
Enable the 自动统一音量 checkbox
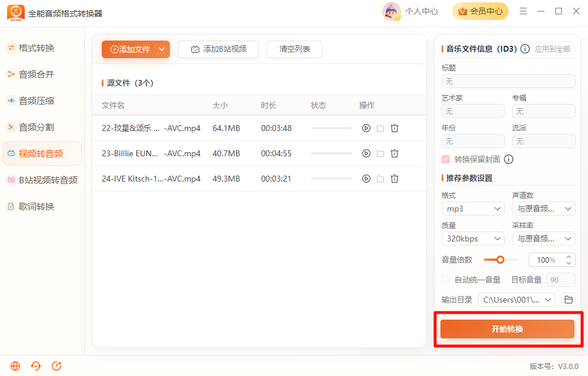pyautogui.click(x=446, y=280)
